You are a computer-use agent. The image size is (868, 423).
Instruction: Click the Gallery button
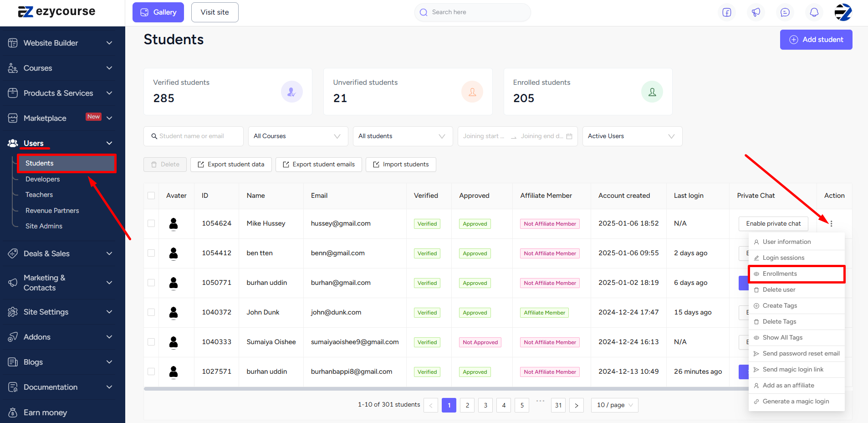tap(158, 12)
